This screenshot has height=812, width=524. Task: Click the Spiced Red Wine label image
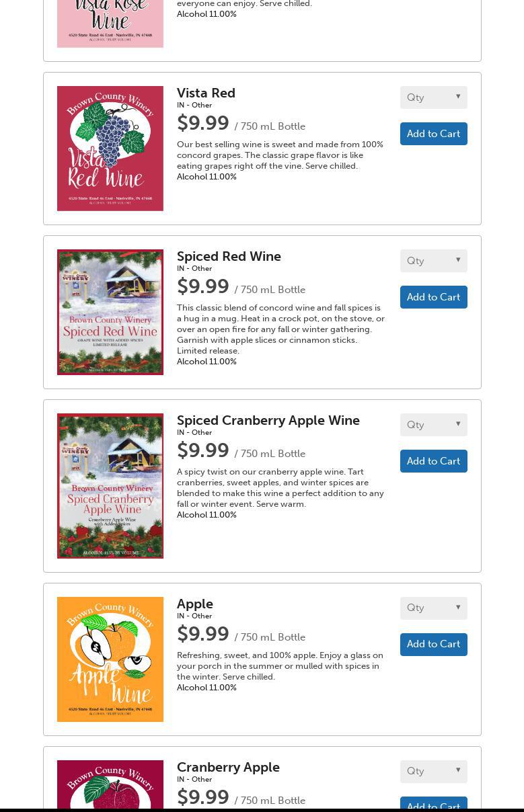110,312
